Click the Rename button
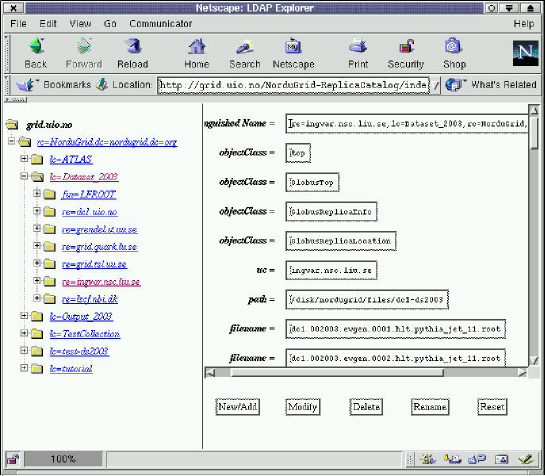The image size is (545, 476). click(x=430, y=407)
